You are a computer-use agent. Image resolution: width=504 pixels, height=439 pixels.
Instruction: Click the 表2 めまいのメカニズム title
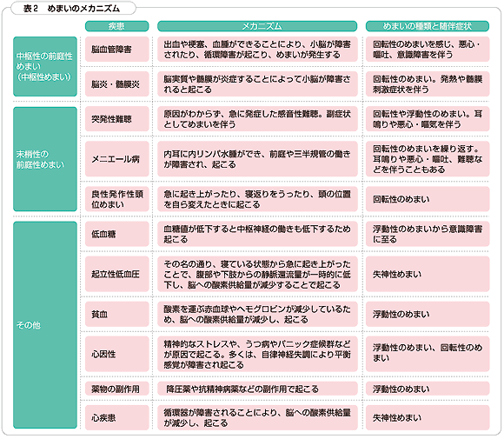71,9
